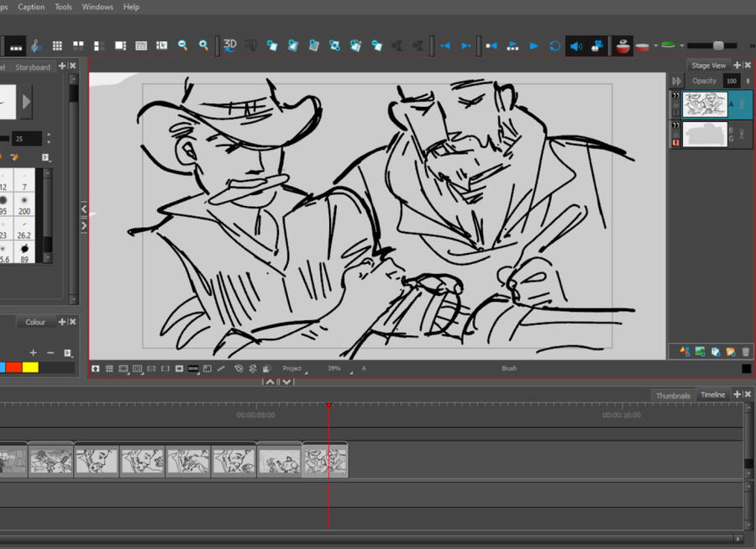
Task: Expand the brush preview arrow
Action: pyautogui.click(x=26, y=102)
